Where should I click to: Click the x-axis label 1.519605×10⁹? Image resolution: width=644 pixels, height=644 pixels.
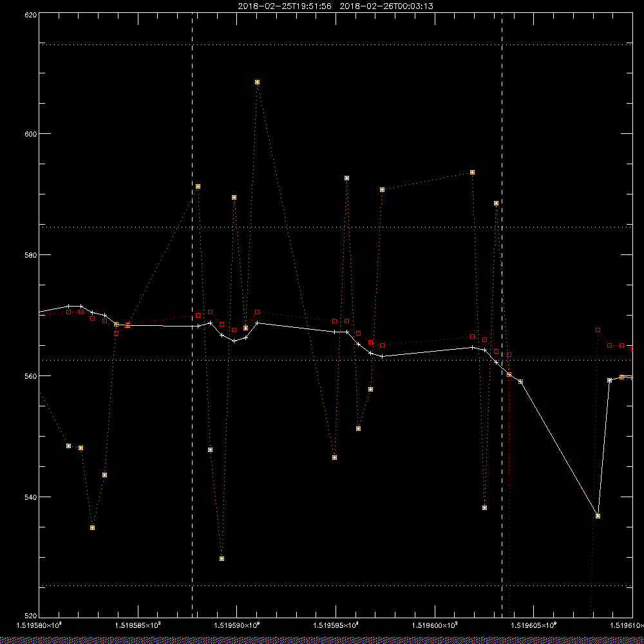[x=533, y=625]
